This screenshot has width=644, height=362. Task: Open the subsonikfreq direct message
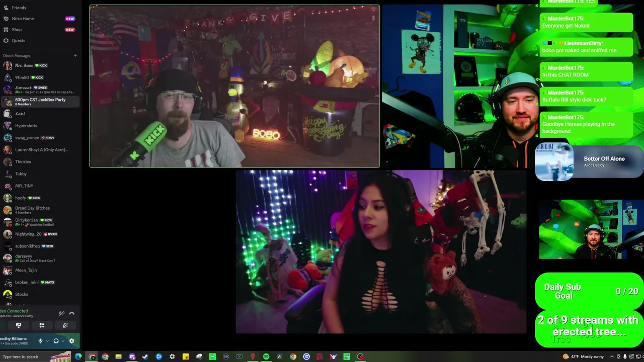[x=40, y=246]
